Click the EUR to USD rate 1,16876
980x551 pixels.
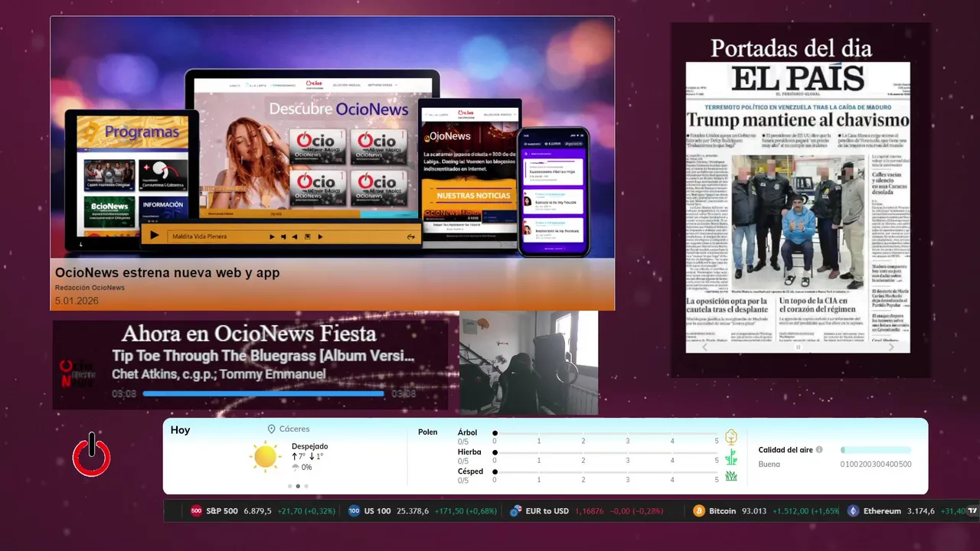tap(590, 511)
